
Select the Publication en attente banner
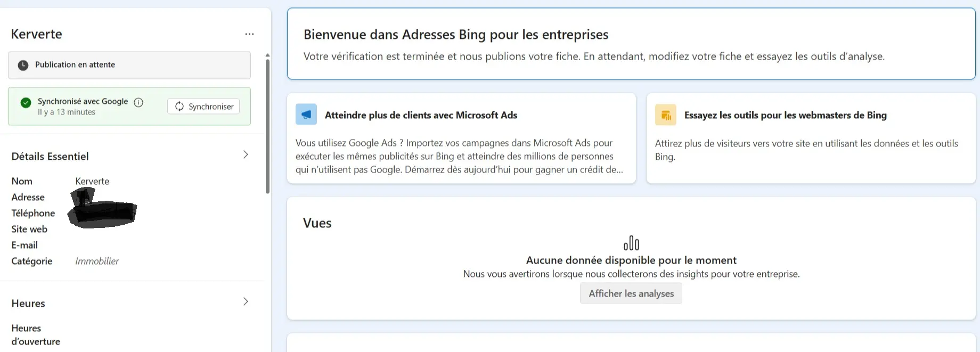point(128,64)
